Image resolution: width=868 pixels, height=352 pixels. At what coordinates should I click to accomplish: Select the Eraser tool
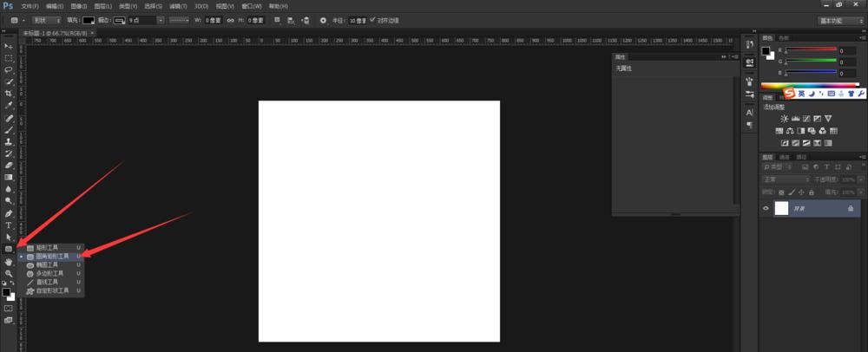(x=9, y=166)
